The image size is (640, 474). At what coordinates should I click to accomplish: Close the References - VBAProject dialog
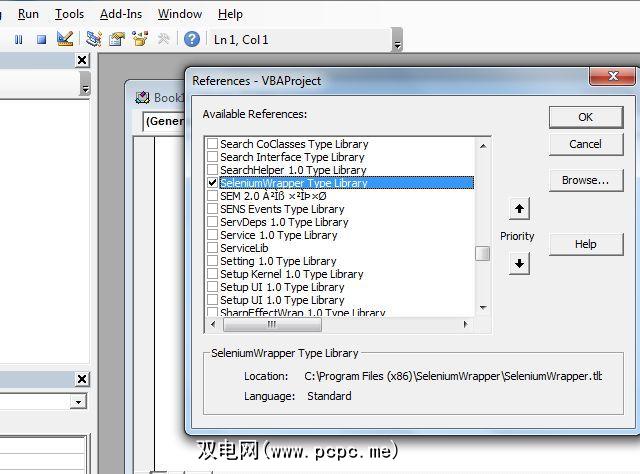coord(612,76)
